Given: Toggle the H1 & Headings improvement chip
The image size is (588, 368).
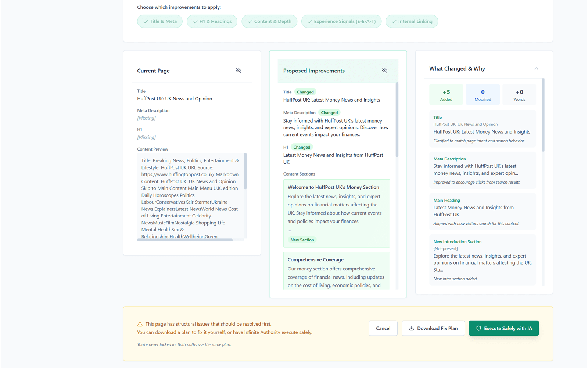Looking at the screenshot, I should (212, 21).
